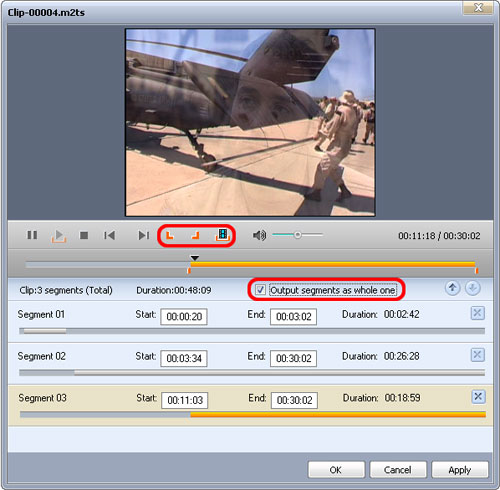Step forward to the next frame
Viewport: 500px width, 490px height.
[x=144, y=236]
